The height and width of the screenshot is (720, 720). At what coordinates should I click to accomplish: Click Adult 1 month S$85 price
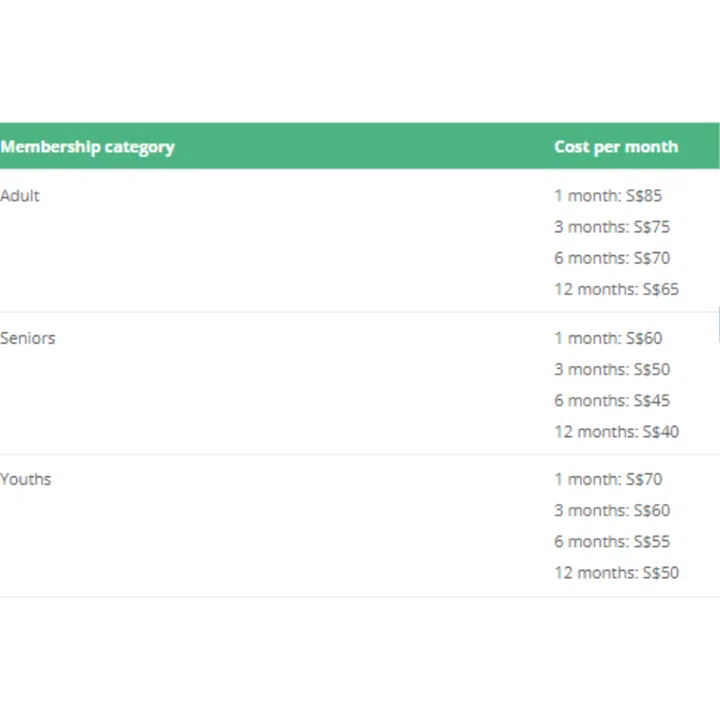click(x=608, y=196)
